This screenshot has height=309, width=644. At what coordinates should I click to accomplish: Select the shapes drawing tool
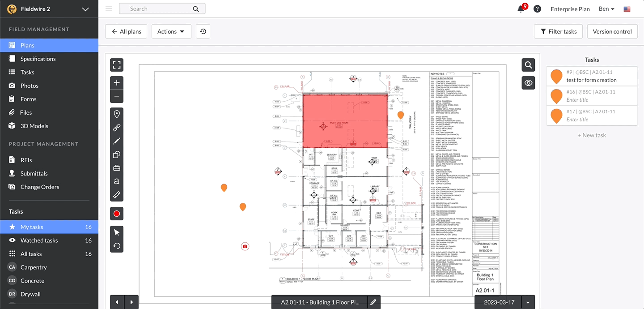coord(116,154)
